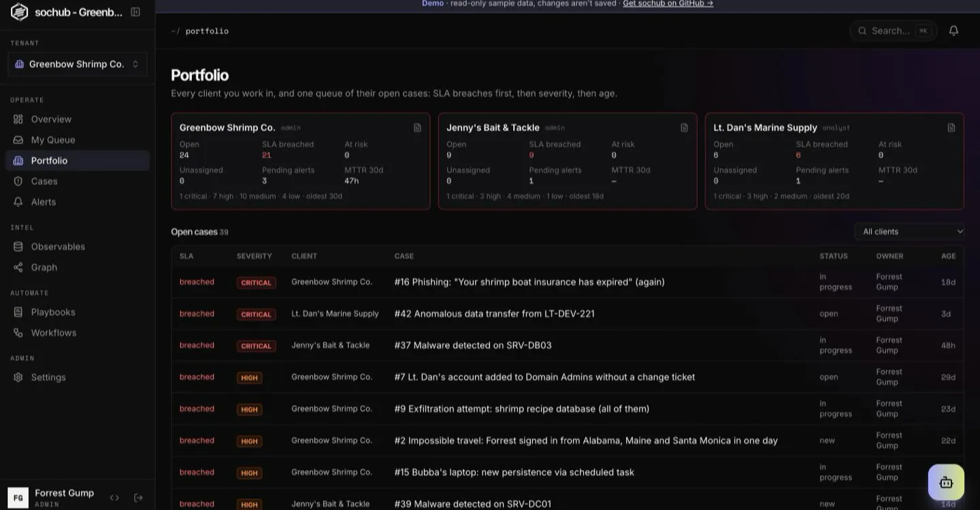Image resolution: width=980 pixels, height=510 pixels.
Task: Click the Playbooks document icon
Action: [x=18, y=312]
